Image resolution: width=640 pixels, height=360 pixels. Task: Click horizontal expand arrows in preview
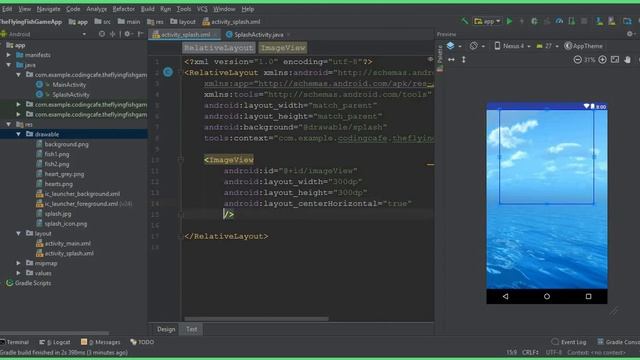pos(451,60)
